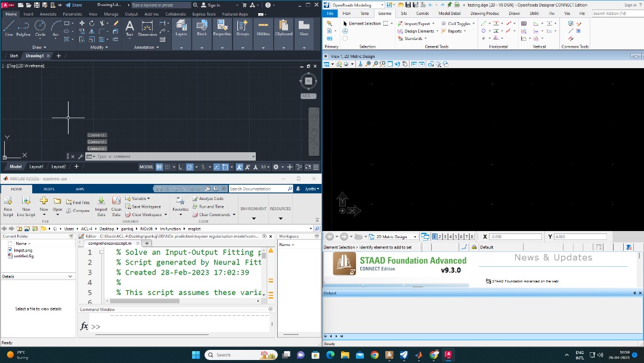The height and width of the screenshot is (363, 644).
Task: Click New Live Script in MATLAB
Action: (x=26, y=206)
